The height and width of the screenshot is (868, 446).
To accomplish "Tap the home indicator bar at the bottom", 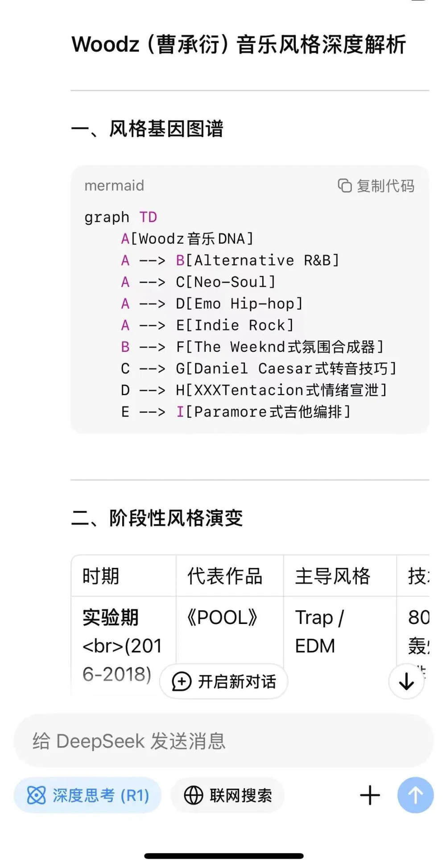I will (223, 856).
